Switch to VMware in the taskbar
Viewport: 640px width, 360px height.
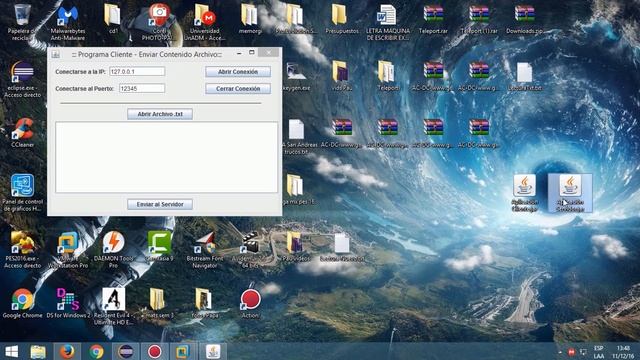(x=182, y=352)
